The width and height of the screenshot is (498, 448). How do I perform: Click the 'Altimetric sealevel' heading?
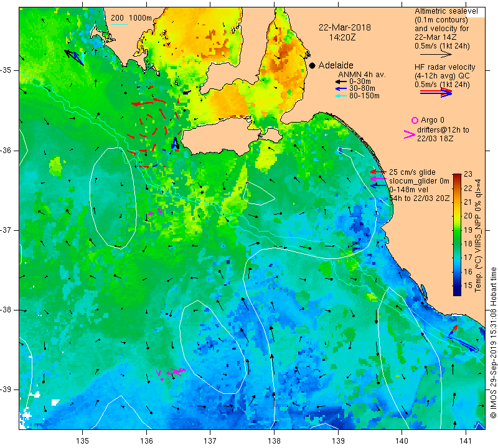[446, 11]
